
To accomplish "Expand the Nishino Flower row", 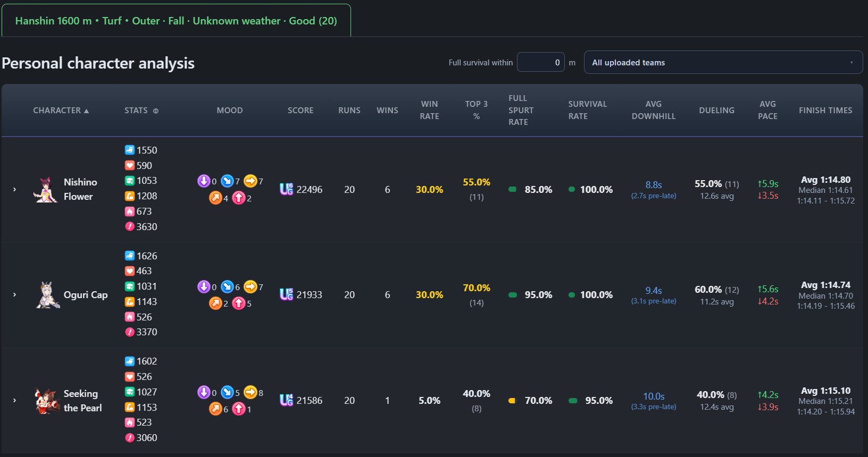I will pos(14,189).
